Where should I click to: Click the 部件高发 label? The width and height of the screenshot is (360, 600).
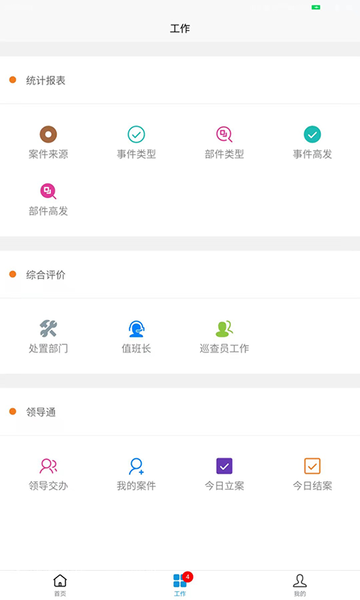coord(48,211)
